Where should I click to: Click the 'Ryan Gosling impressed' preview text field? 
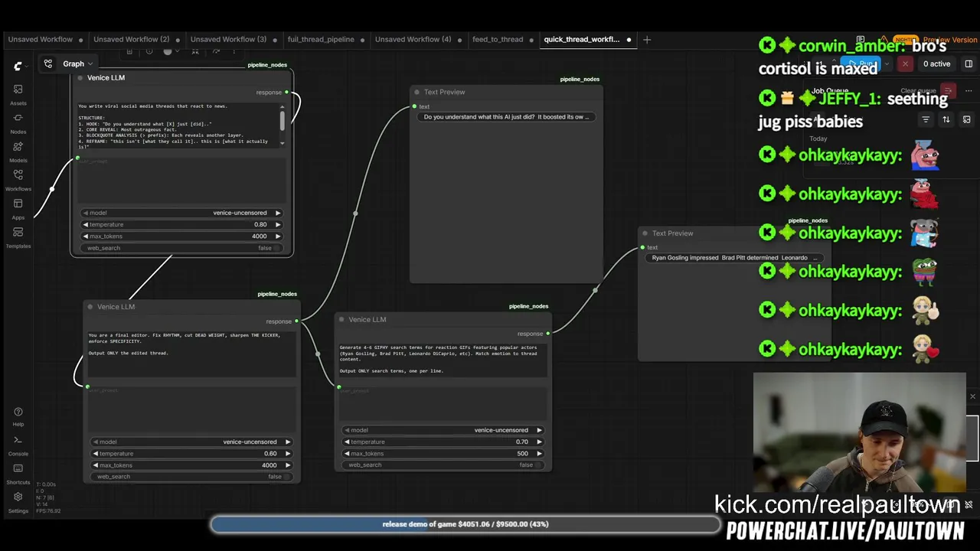(734, 258)
